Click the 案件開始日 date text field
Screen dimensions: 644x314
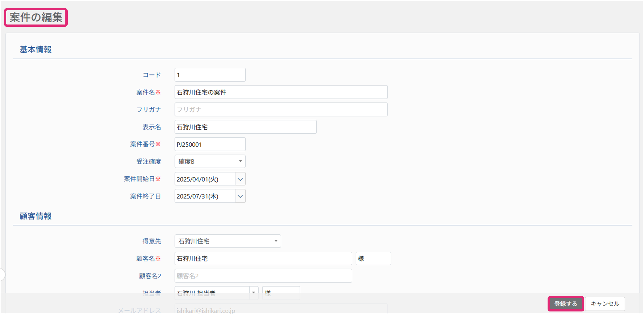pos(205,179)
